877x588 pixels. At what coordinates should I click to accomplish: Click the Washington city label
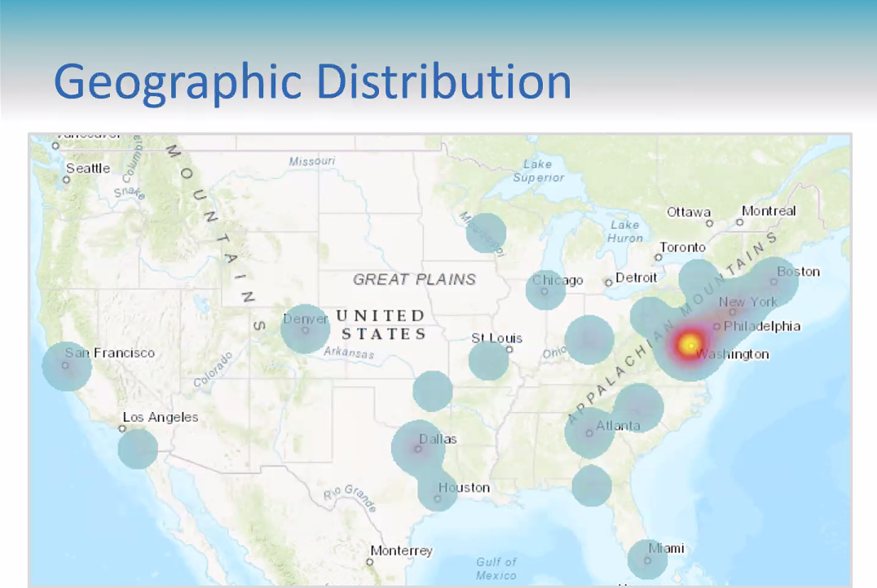[x=732, y=354]
